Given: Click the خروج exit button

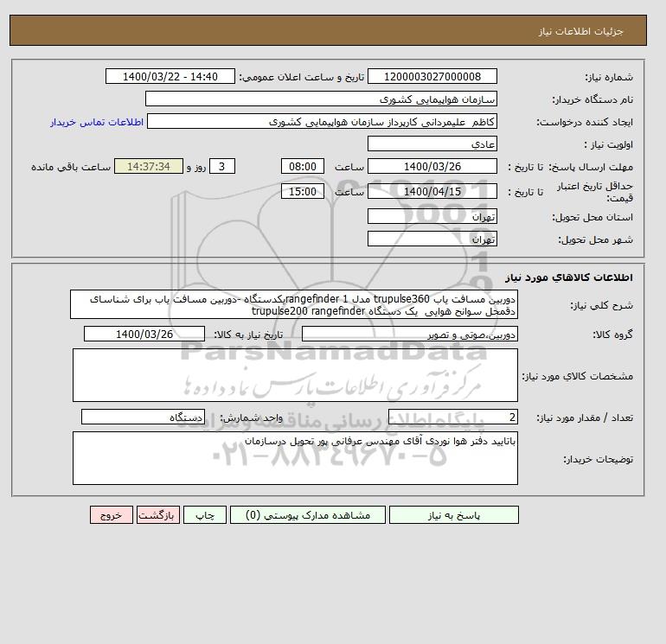Looking at the screenshot, I should coord(112,515).
